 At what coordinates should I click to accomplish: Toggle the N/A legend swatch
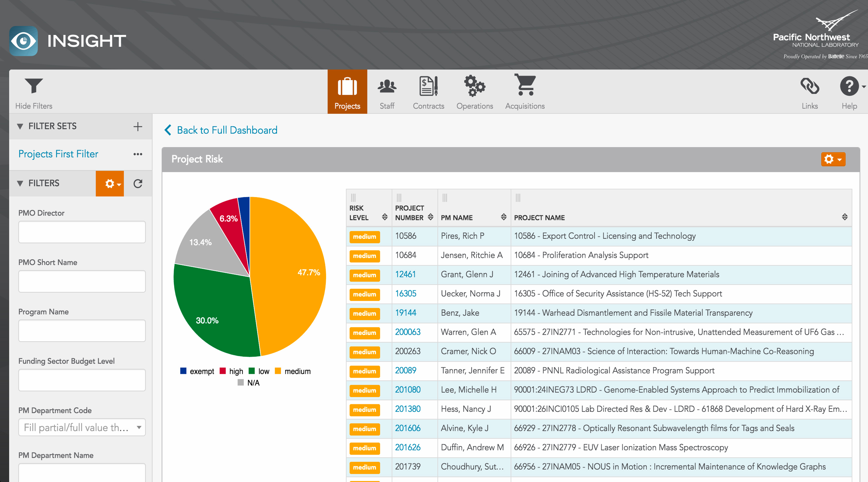(x=241, y=382)
